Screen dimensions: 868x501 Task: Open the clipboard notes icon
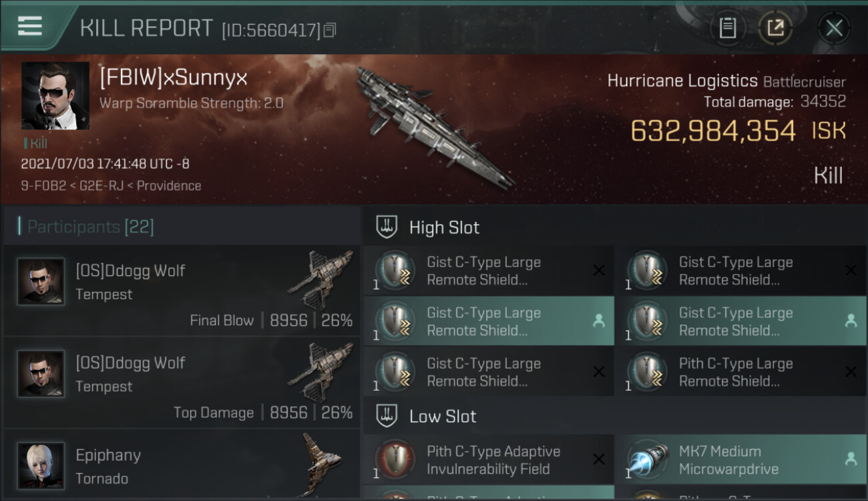(727, 28)
